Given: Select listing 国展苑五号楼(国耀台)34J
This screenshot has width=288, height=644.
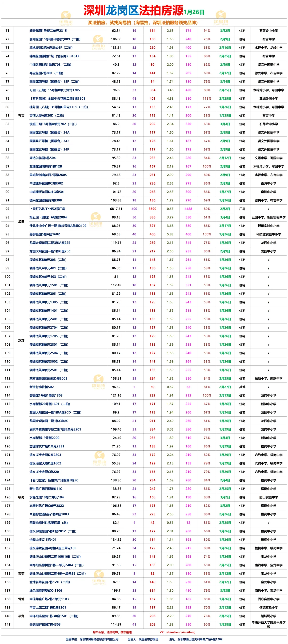Looking at the screenshot, I should 49,141.
